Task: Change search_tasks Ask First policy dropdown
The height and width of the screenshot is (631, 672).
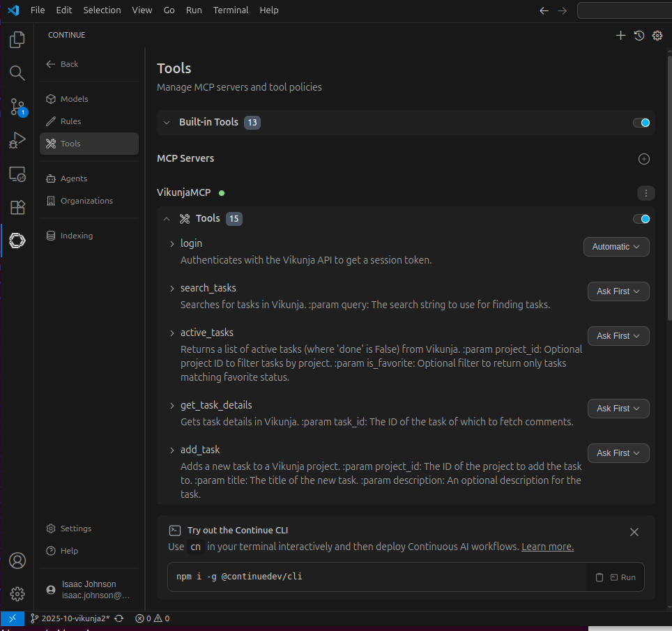Action: point(618,291)
